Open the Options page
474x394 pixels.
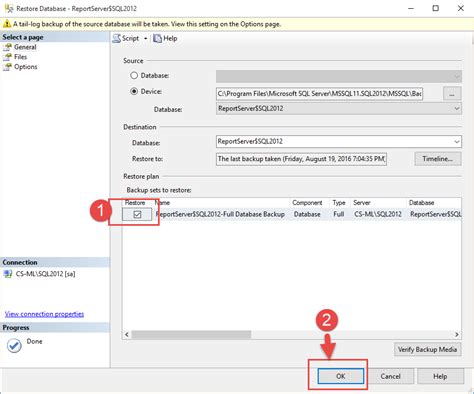26,67
